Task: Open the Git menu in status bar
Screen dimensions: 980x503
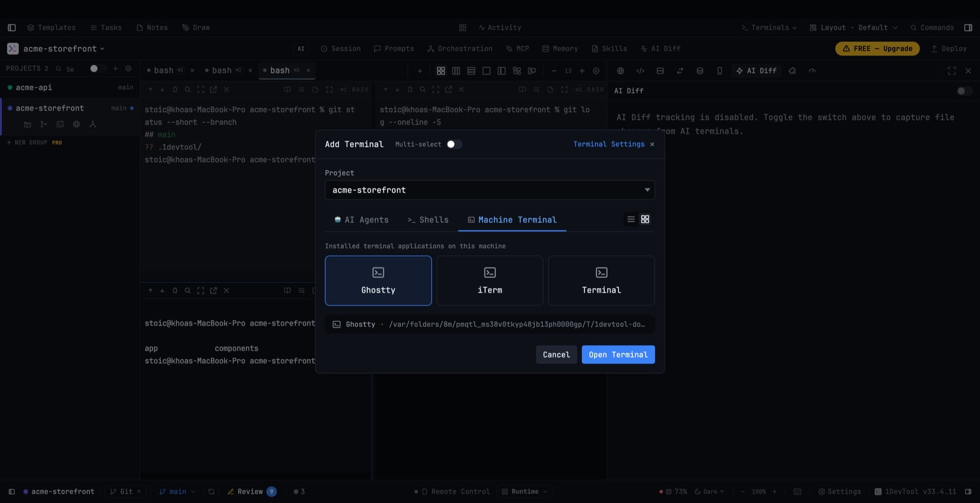Action: tap(126, 491)
